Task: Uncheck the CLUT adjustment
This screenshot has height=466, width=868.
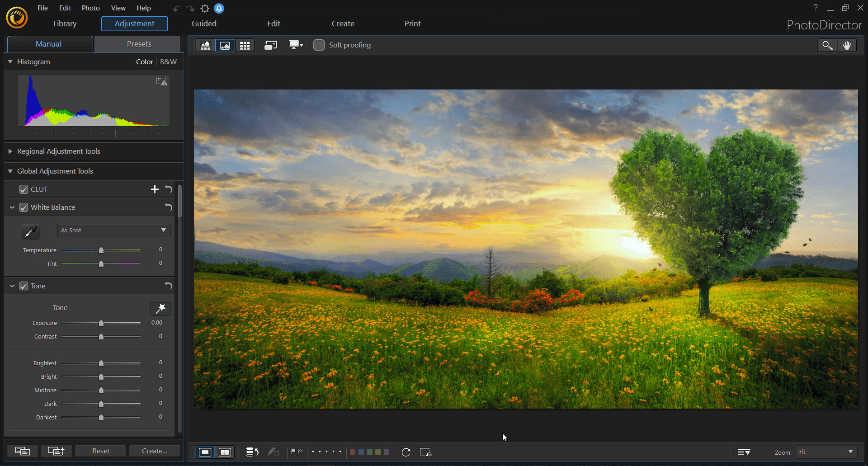Action: click(24, 189)
